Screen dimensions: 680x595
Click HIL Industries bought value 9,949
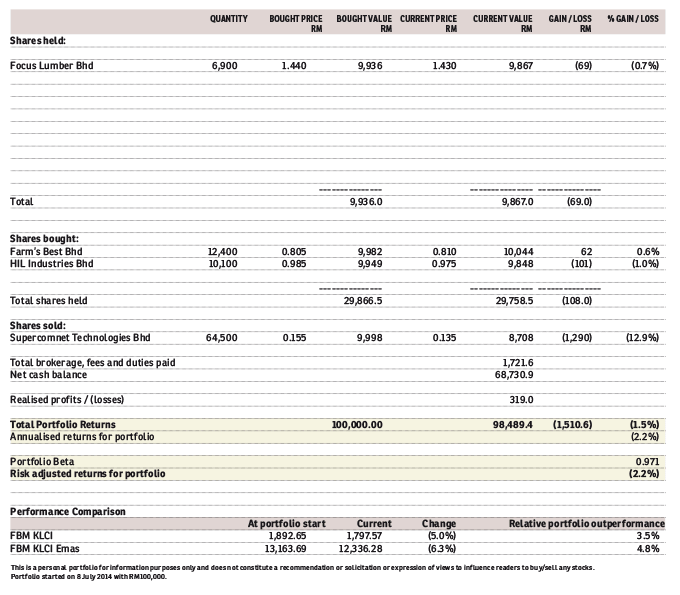[370, 264]
